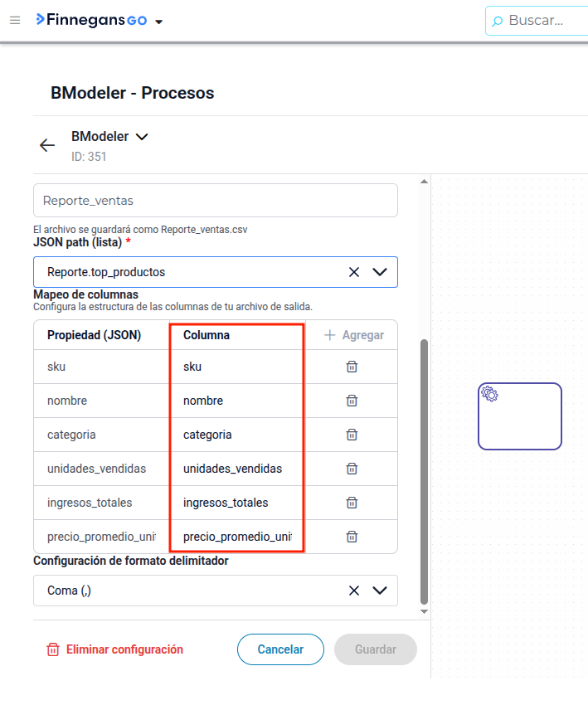
Task: Delete the unidades_vendidas mapping row
Action: pos(352,469)
